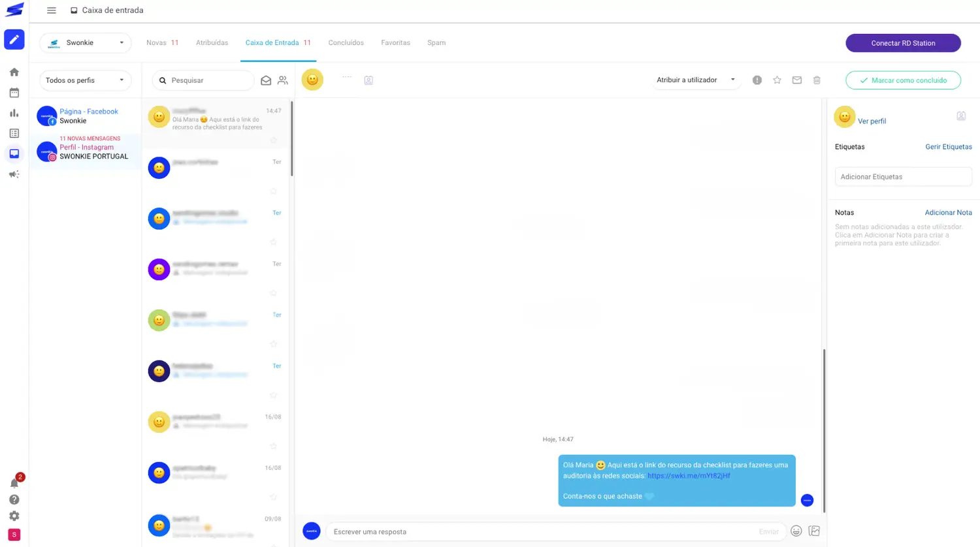This screenshot has width=980, height=547.
Task: Toggle favorite star in conversation header
Action: pyautogui.click(x=777, y=80)
